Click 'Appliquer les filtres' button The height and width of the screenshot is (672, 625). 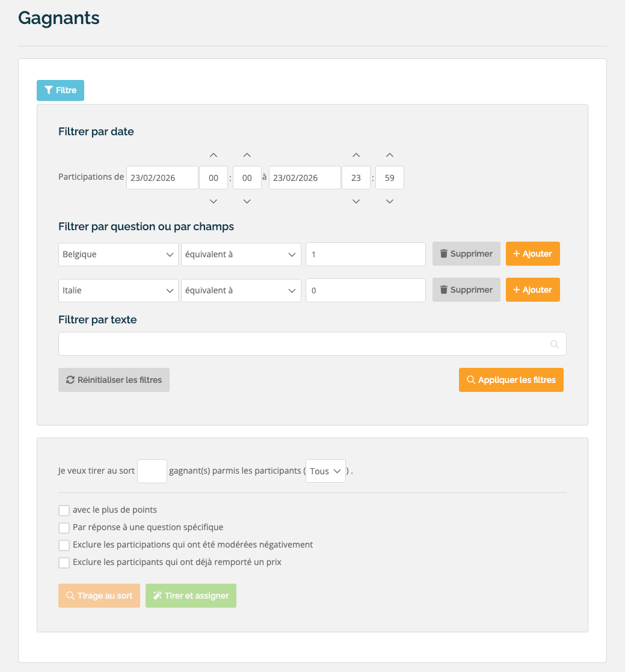[x=511, y=380]
